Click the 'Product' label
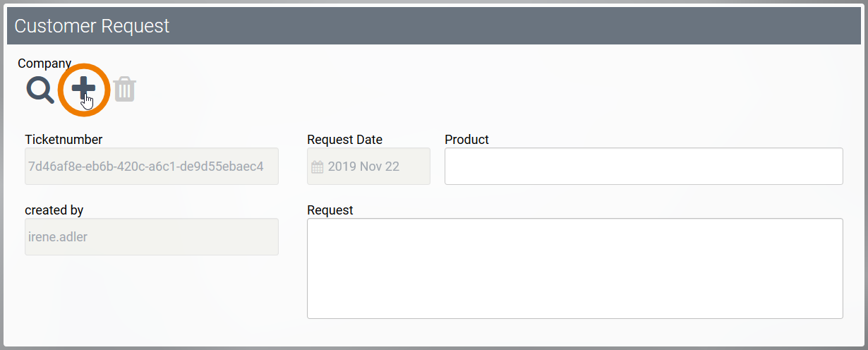 [x=466, y=140]
